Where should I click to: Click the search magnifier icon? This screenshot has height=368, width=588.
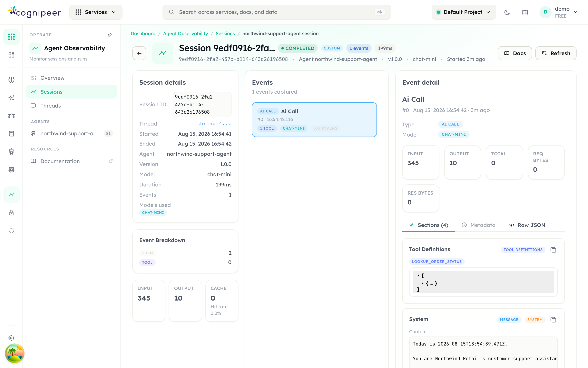pos(171,12)
